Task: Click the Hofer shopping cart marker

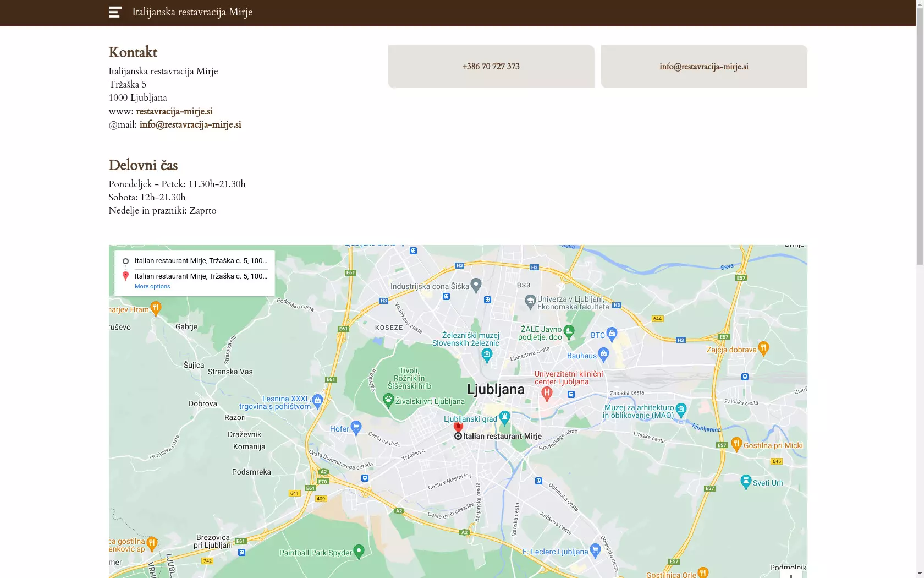Action: coord(356,428)
